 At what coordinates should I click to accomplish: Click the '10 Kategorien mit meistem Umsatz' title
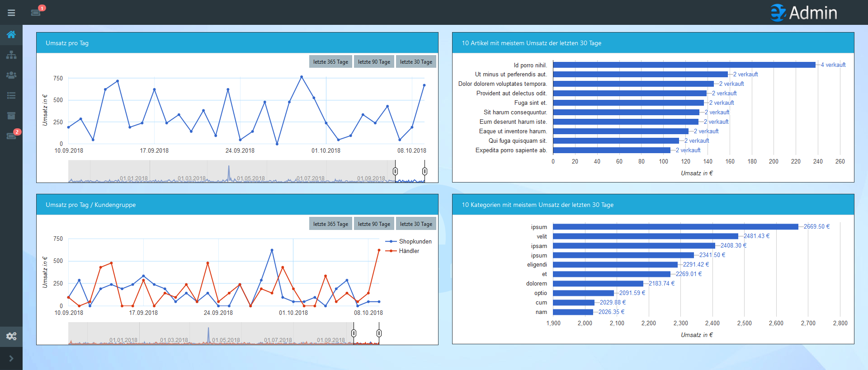click(538, 205)
